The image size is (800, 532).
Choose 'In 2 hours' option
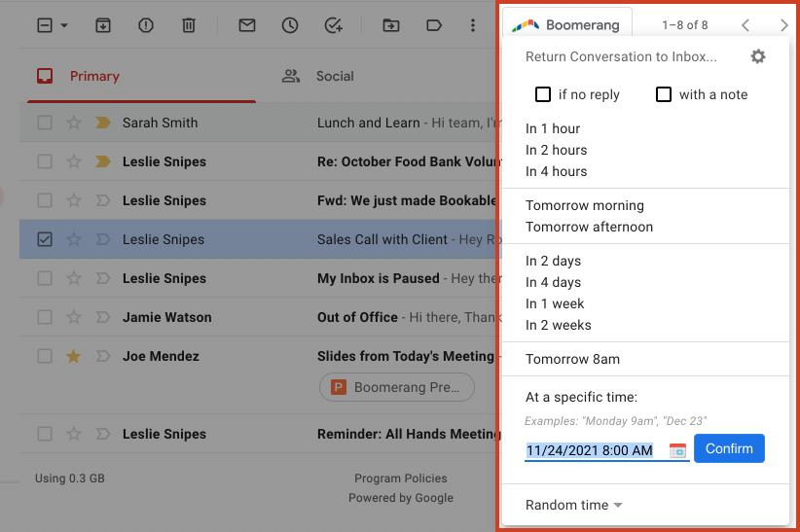556,150
